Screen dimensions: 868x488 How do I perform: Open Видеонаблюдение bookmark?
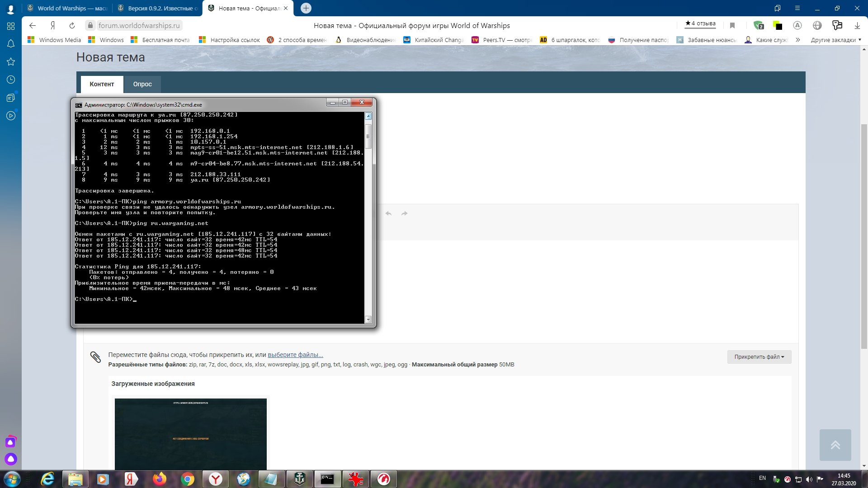point(365,40)
